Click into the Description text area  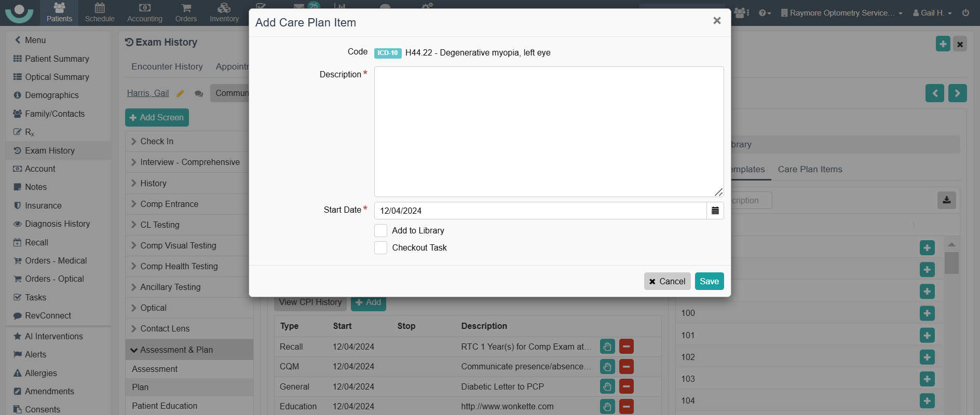549,132
